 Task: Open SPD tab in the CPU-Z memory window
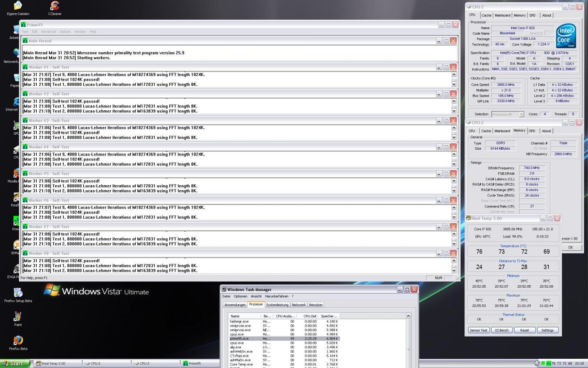(x=532, y=131)
